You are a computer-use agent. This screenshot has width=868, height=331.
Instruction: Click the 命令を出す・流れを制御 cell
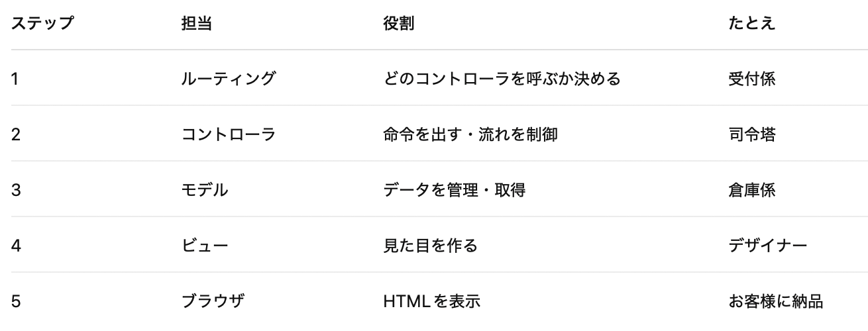point(470,135)
